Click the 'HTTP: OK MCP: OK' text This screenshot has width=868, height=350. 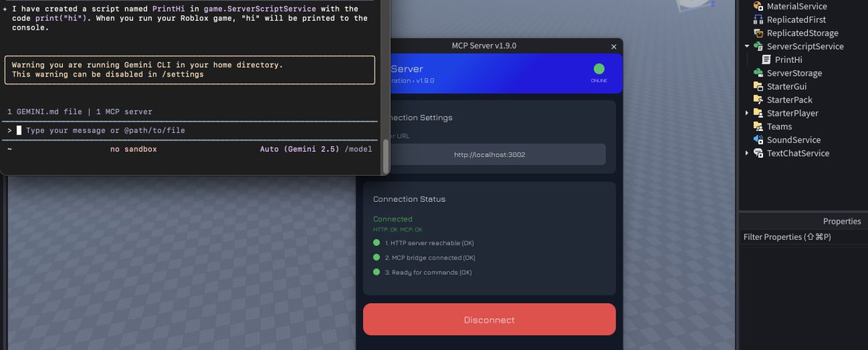pos(397,229)
